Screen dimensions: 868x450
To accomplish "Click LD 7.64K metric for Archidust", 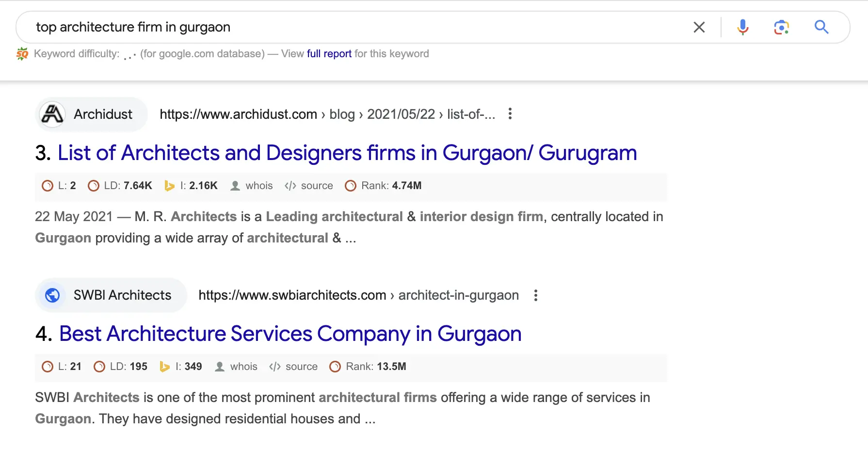I will (x=128, y=186).
